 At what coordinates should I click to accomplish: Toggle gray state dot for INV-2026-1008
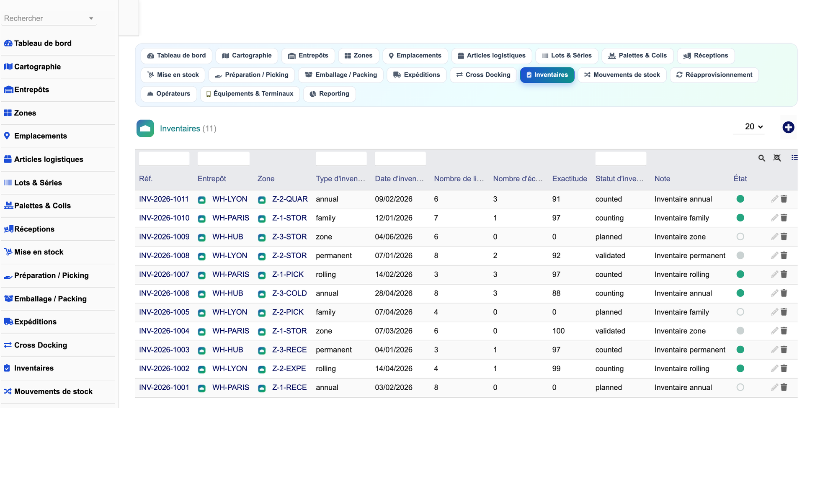pyautogui.click(x=740, y=255)
